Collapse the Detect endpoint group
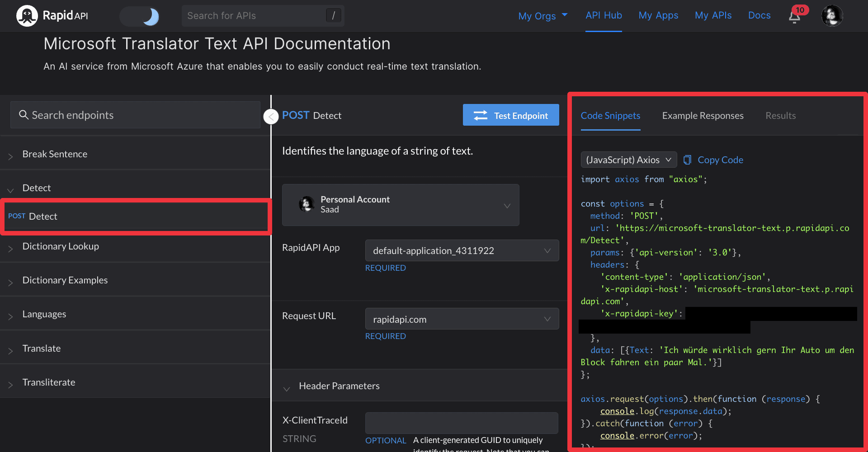The width and height of the screenshot is (868, 452). [135, 188]
